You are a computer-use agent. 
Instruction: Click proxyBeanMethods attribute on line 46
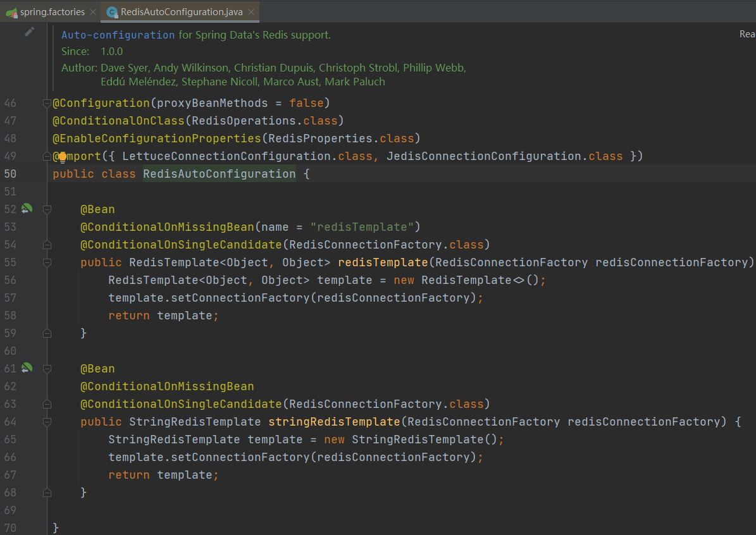point(212,103)
